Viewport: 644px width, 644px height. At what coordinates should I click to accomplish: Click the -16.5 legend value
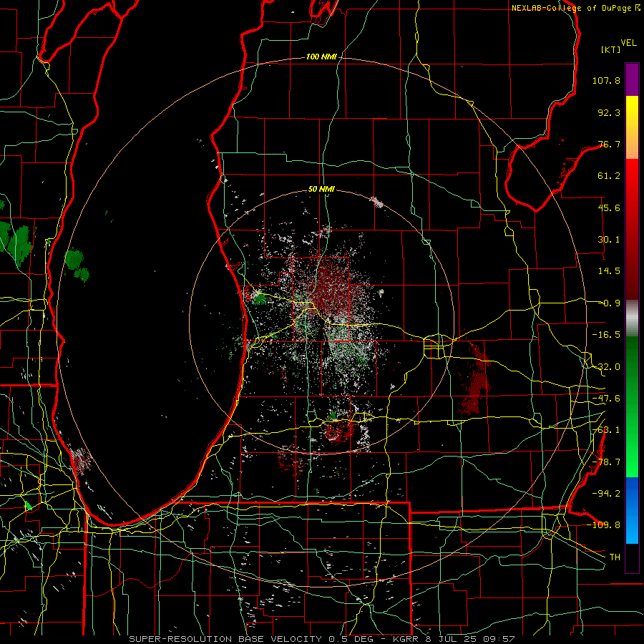point(606,335)
